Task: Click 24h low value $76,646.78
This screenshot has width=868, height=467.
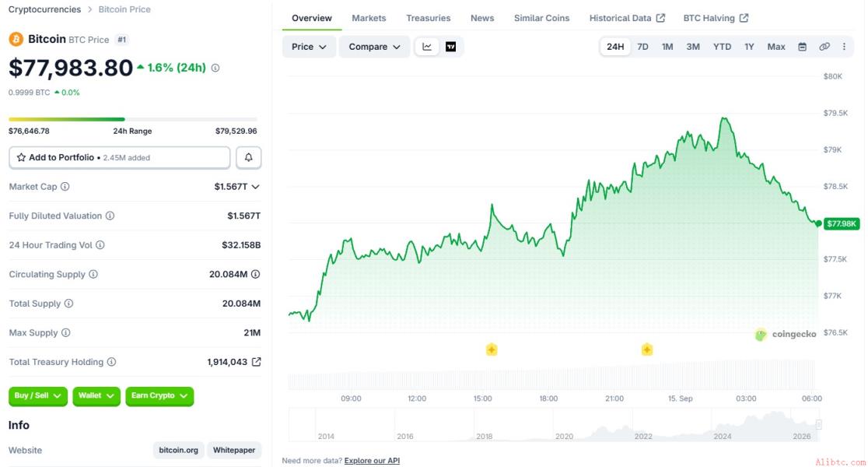Action: [x=29, y=132]
